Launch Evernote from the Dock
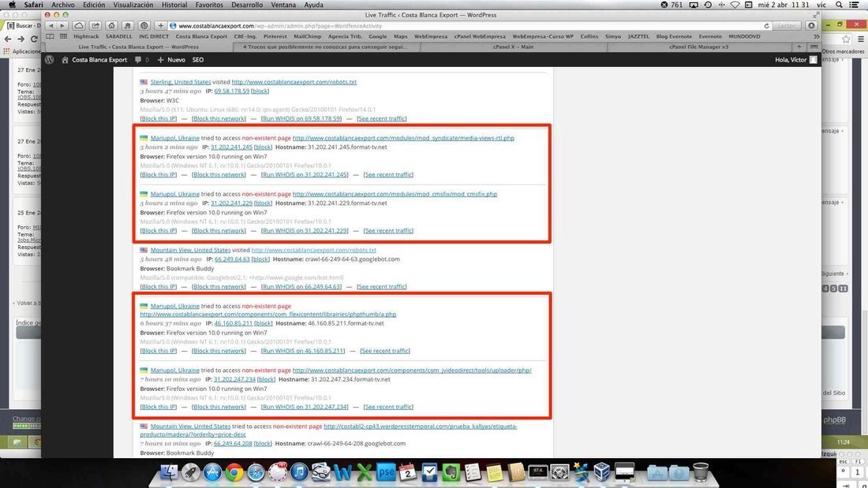 [451, 472]
